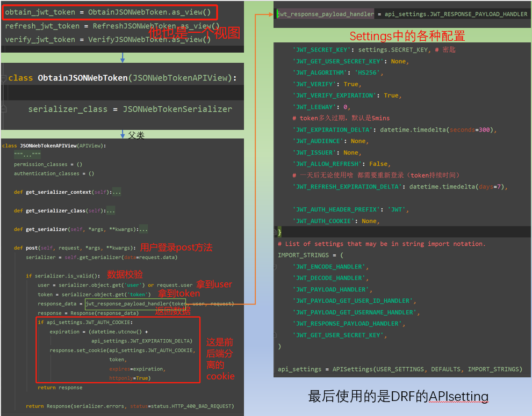Click the 'JWT_DECODE_HANDLER' entry
Image resolution: width=532 pixels, height=416 pixels.
[x=330, y=279]
